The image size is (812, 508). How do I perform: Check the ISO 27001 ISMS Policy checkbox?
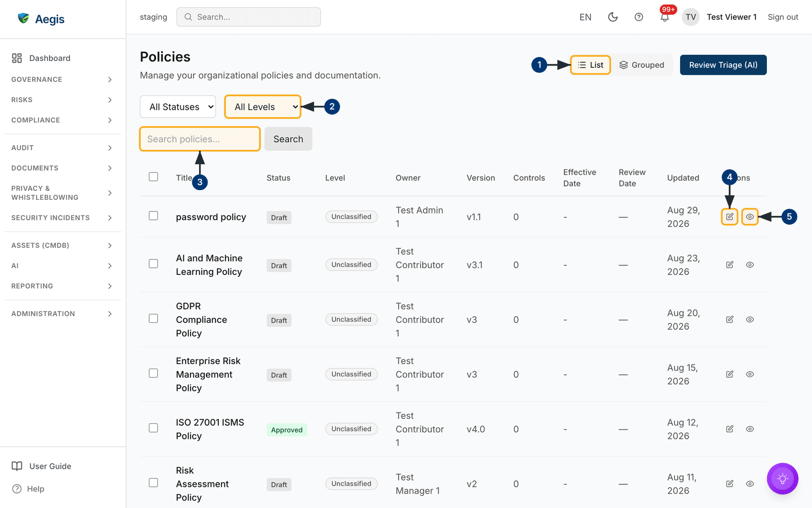click(x=153, y=428)
